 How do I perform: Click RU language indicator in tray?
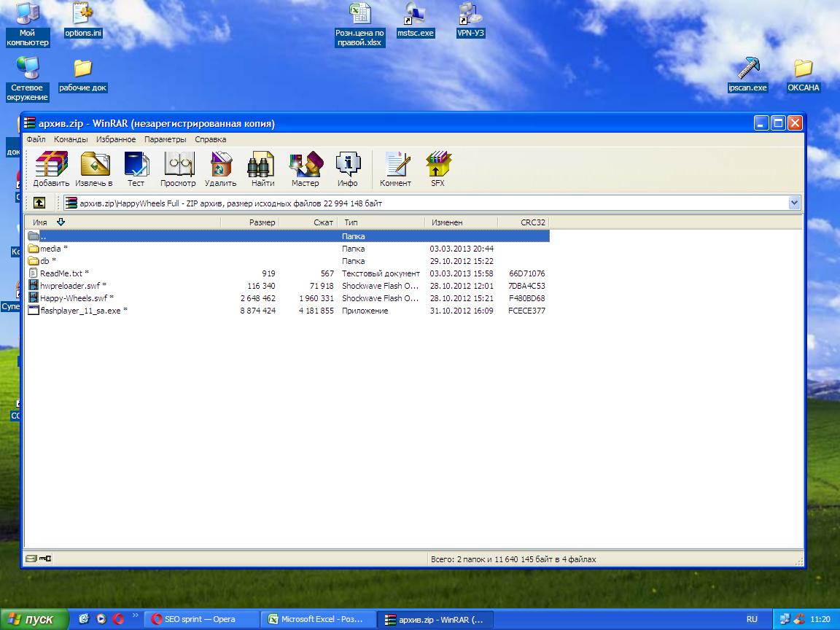click(752, 619)
